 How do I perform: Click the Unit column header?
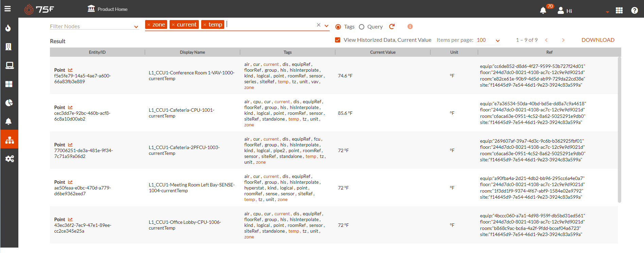[454, 52]
